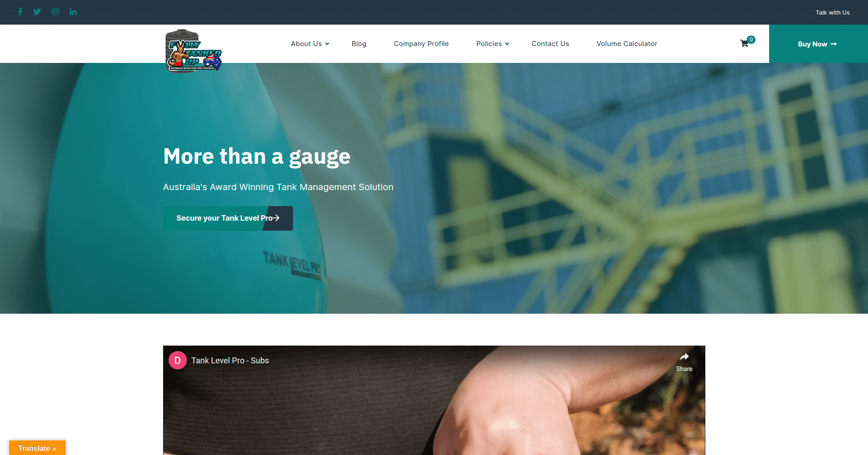The image size is (868, 455).
Task: Open the Contact Us page
Action: 550,44
